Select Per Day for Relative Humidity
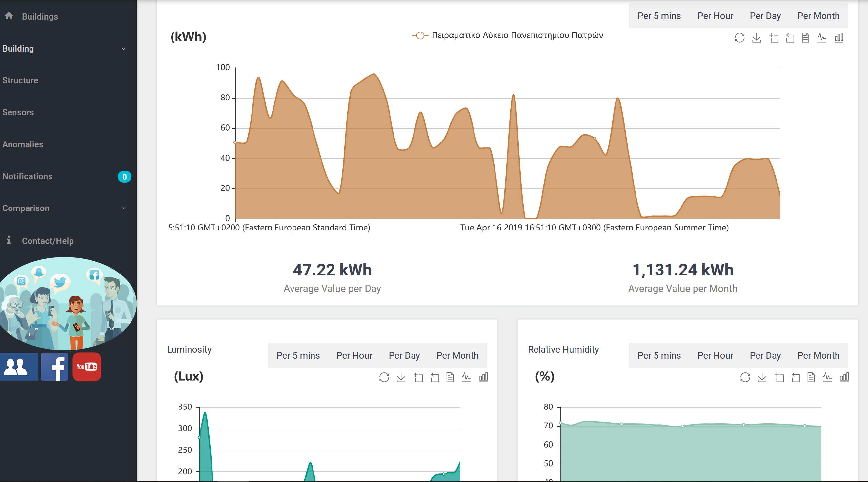 click(x=765, y=355)
